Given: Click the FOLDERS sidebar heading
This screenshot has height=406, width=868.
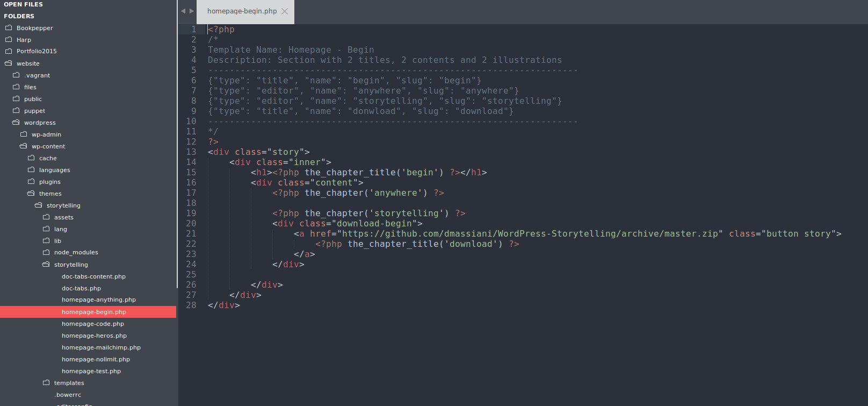Looking at the screenshot, I should [19, 16].
